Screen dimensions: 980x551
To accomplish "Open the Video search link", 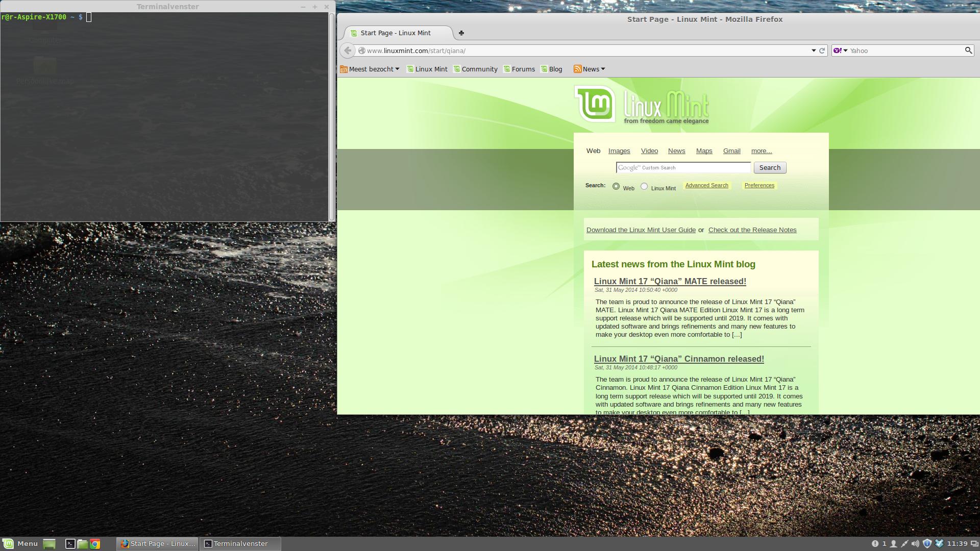I will [x=649, y=151].
